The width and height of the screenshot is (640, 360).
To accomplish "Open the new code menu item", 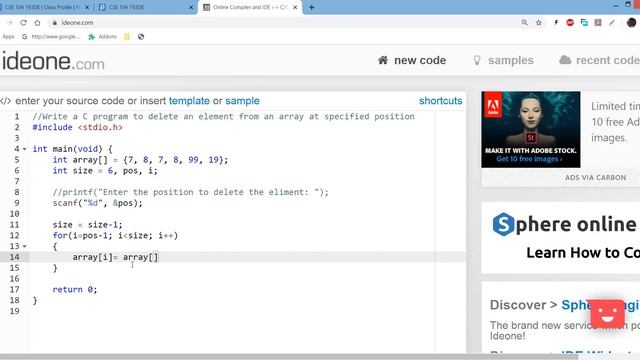I will (x=411, y=60).
